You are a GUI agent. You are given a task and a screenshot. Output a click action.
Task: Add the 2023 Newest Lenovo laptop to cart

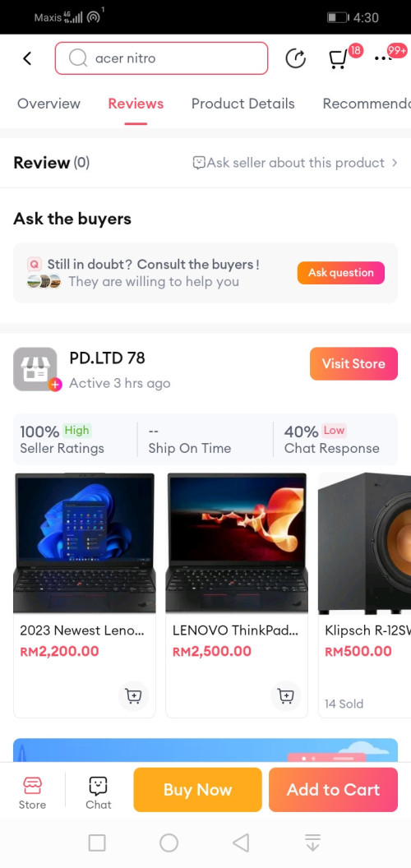point(133,696)
